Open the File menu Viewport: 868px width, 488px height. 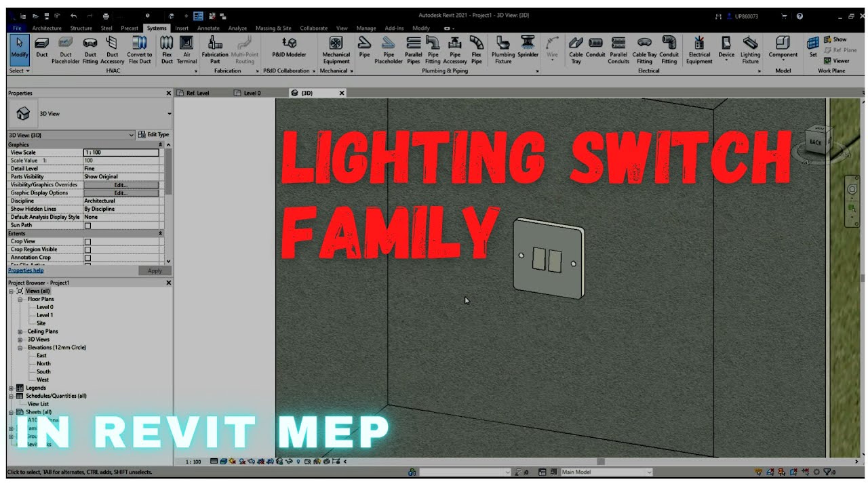[17, 28]
